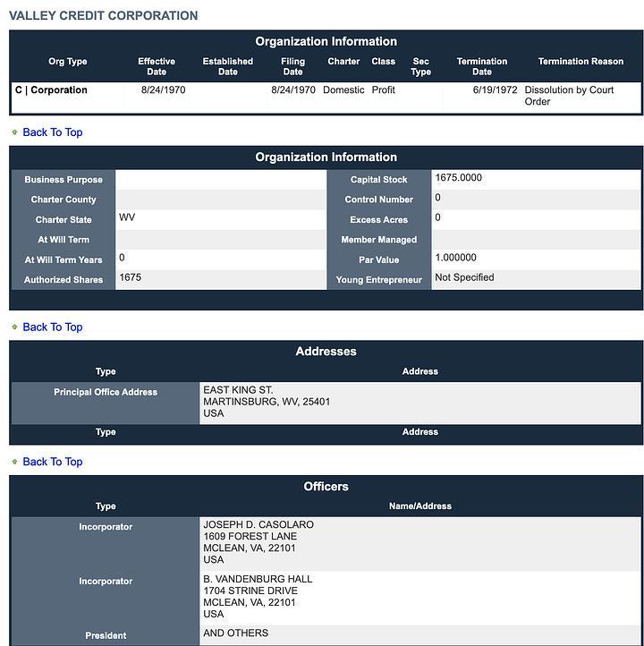
Task: Click green arrow icon beside Back To Top above Officers
Action: (15, 462)
